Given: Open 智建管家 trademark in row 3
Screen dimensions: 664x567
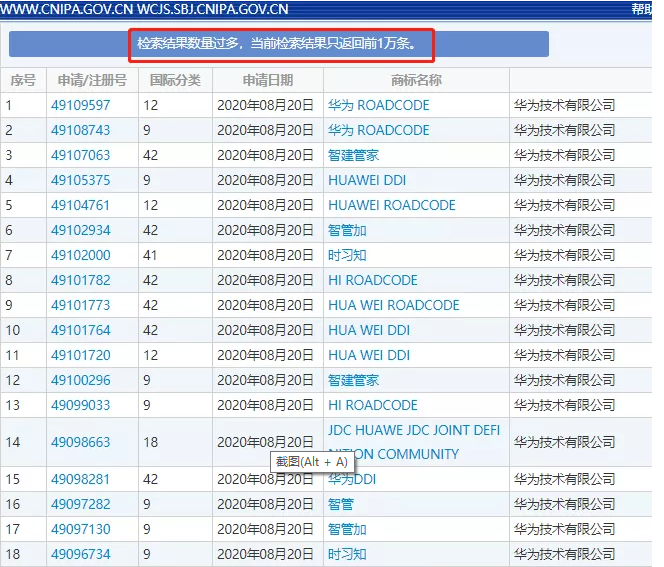Looking at the screenshot, I should (x=353, y=155).
